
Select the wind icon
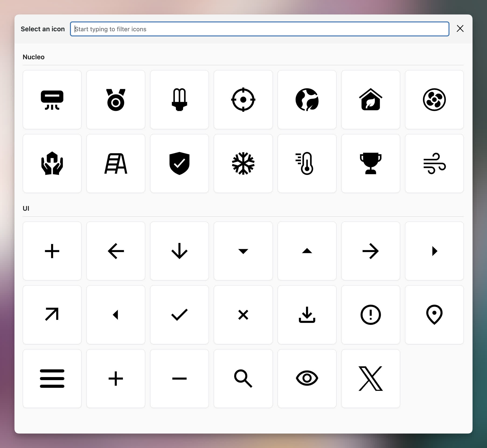tap(434, 163)
